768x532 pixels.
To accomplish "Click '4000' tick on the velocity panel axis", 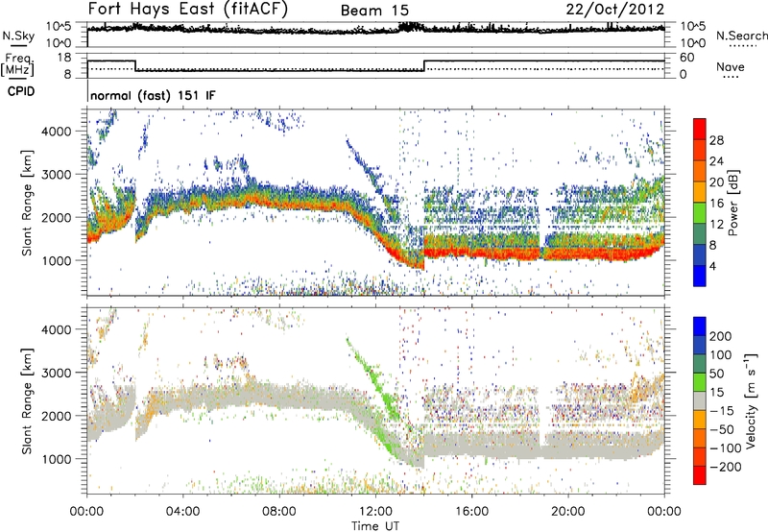I will pos(56,329).
